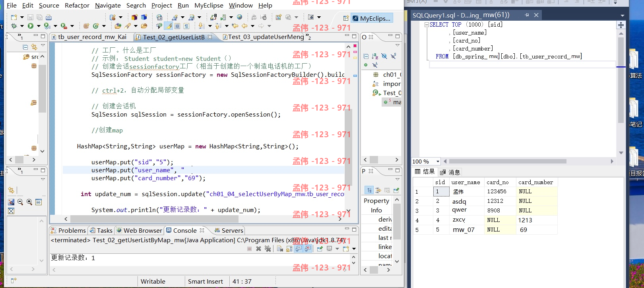Viewport: 644px width, 288px height.
Task: Open Outline panel view menu triangle
Action: (x=398, y=45)
